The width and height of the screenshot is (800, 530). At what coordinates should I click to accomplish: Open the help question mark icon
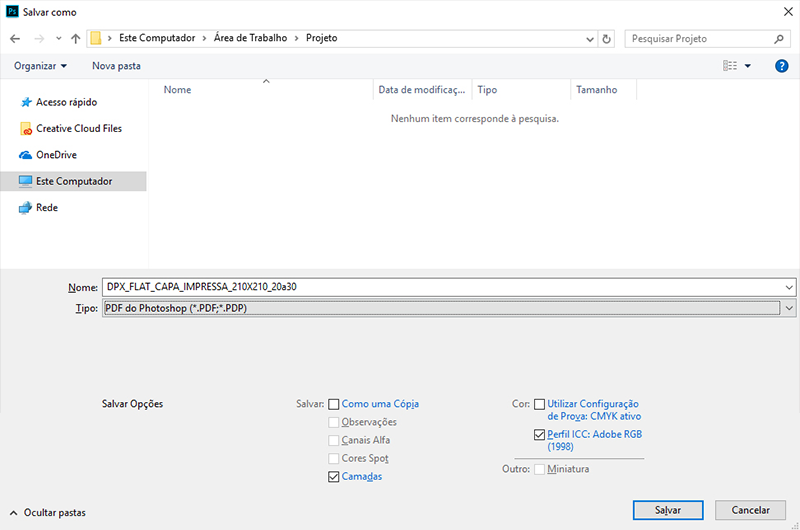point(782,66)
